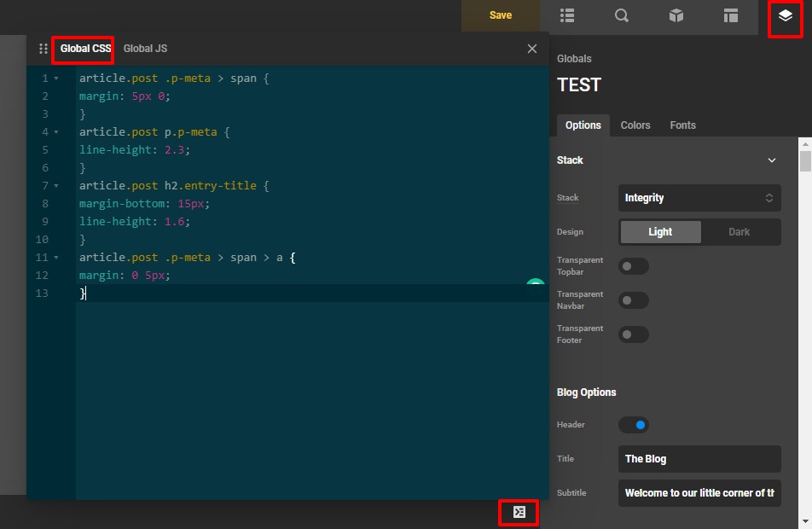
Task: Switch to the Global JS tab
Action: (145, 49)
